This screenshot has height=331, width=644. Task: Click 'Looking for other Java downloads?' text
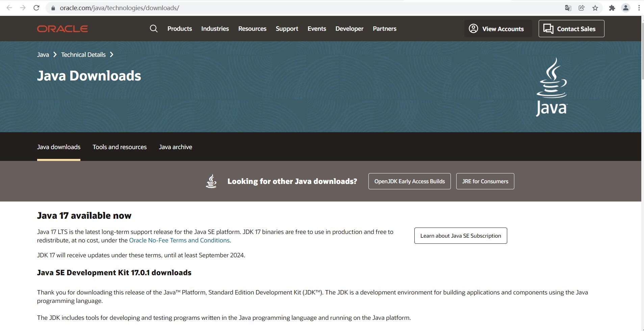[x=292, y=181]
